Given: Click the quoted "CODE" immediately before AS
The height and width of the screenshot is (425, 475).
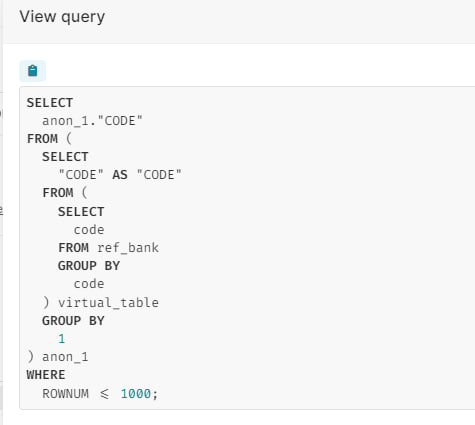Looking at the screenshot, I should tap(81, 175).
